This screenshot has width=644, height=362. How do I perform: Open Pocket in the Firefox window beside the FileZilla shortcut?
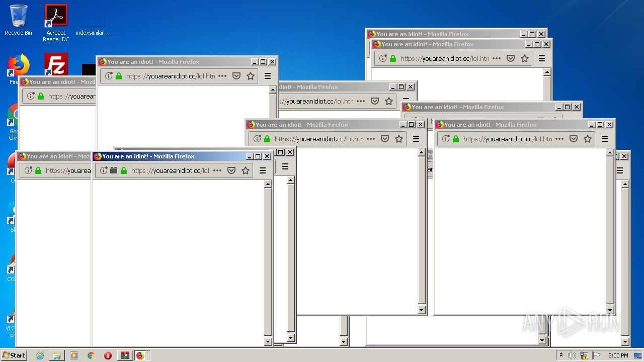point(236,76)
